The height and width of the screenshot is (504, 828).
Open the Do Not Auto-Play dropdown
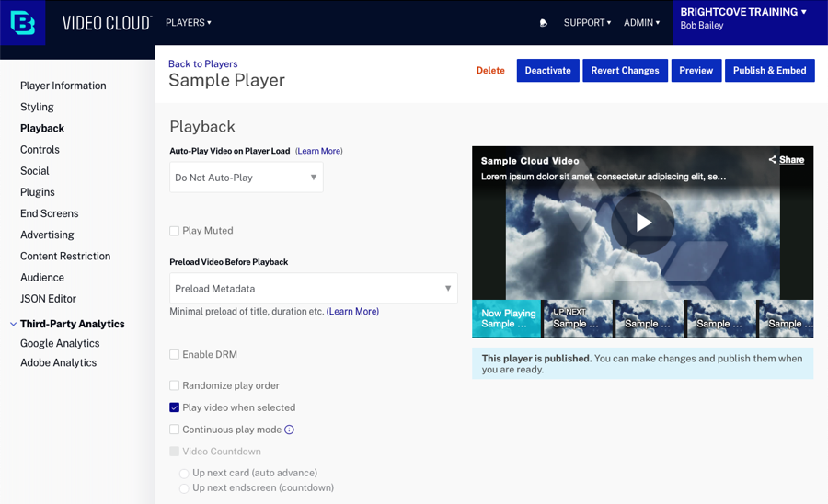(246, 178)
